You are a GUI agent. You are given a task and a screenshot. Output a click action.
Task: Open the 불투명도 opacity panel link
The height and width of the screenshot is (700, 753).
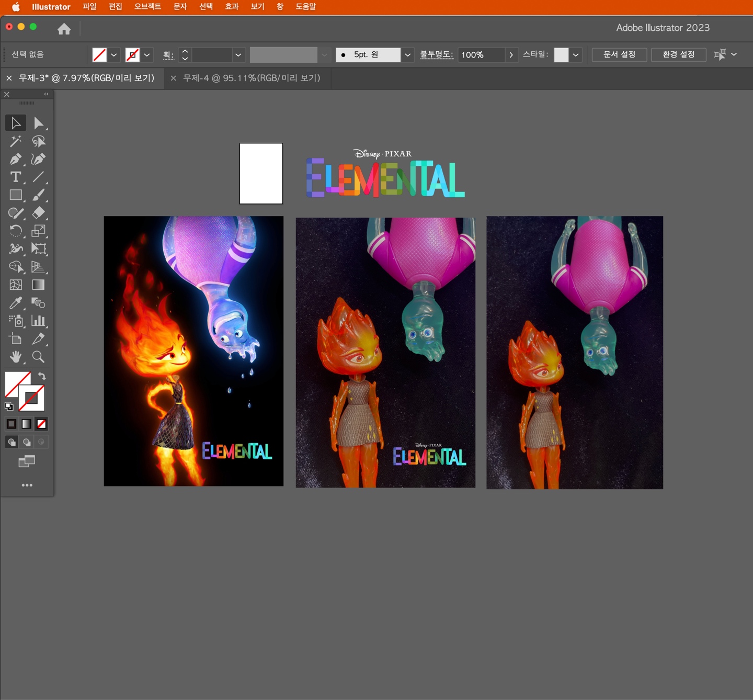point(437,55)
